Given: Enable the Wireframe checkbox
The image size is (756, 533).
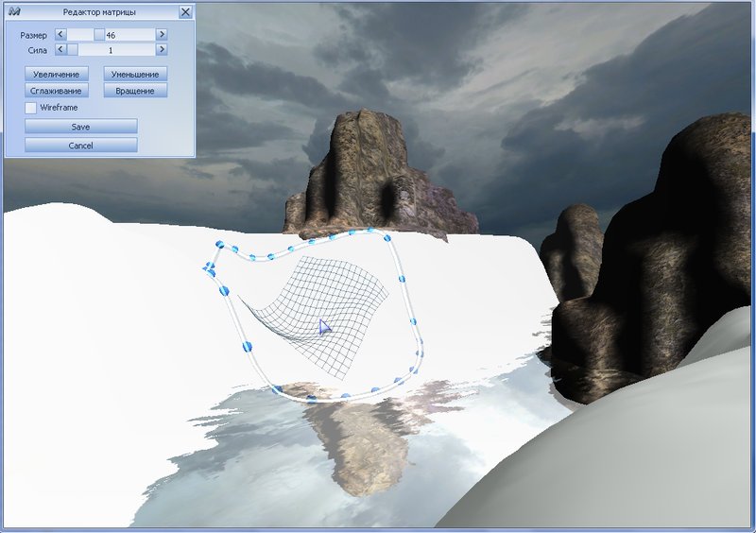Looking at the screenshot, I should click(31, 108).
